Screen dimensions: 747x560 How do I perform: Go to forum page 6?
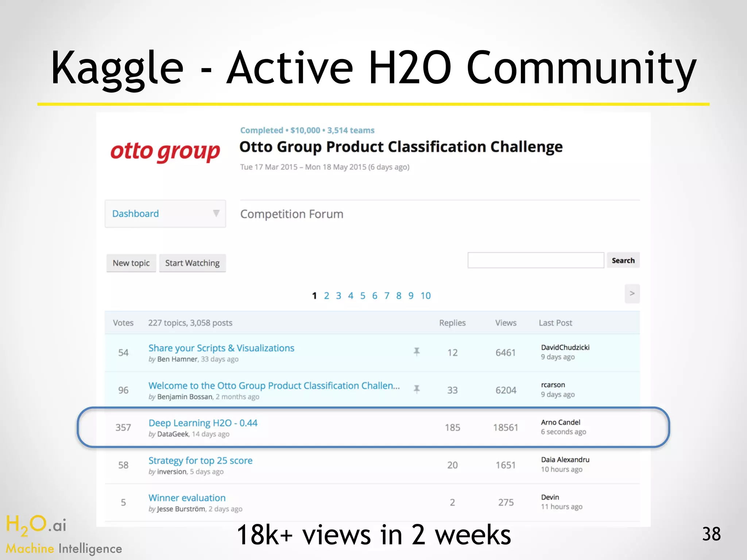(375, 296)
